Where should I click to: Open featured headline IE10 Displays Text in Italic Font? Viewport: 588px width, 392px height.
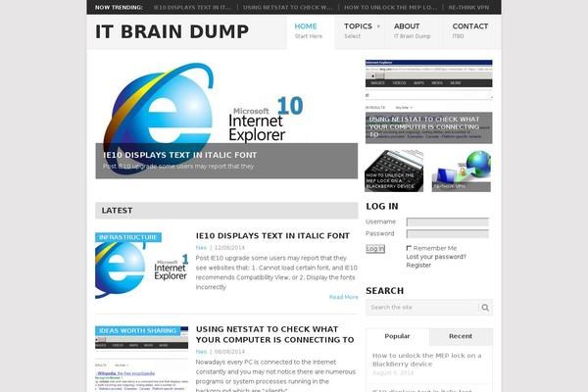(180, 155)
